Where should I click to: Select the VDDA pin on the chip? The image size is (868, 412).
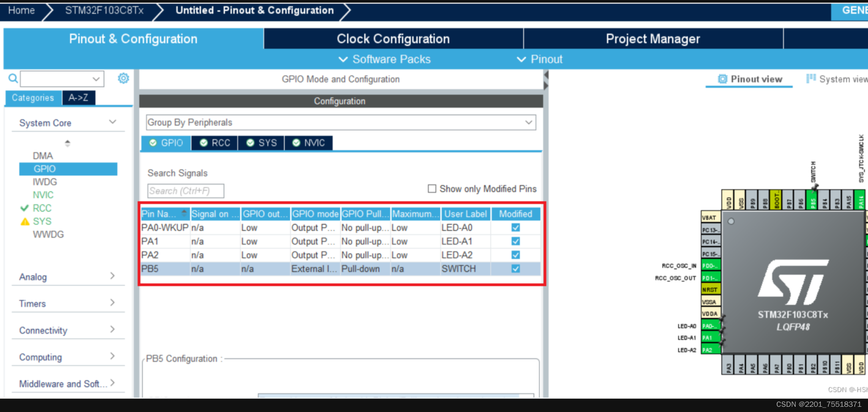coord(711,314)
